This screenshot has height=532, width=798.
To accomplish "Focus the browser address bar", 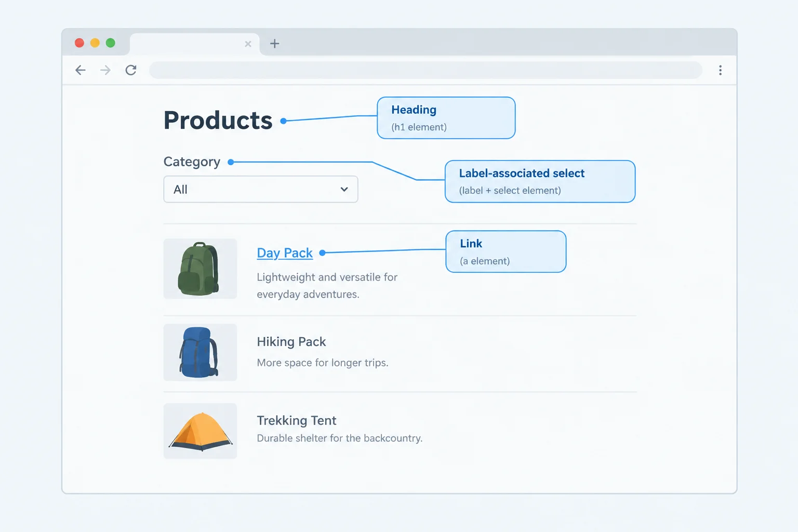I will [425, 70].
